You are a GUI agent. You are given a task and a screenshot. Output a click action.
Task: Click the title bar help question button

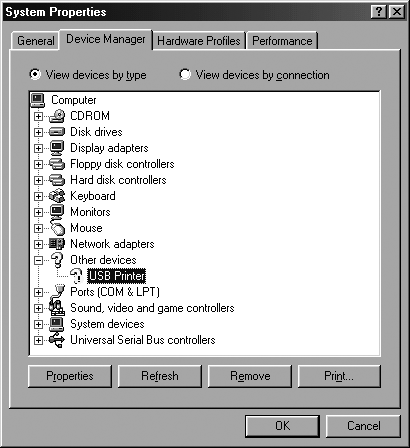(379, 12)
